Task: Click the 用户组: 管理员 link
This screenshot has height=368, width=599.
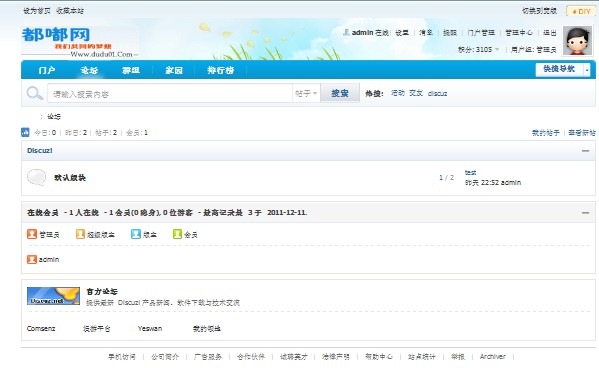Action: [534, 50]
